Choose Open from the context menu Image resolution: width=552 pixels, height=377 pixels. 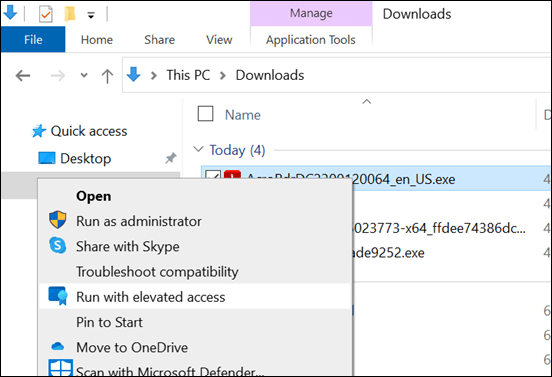click(x=94, y=196)
